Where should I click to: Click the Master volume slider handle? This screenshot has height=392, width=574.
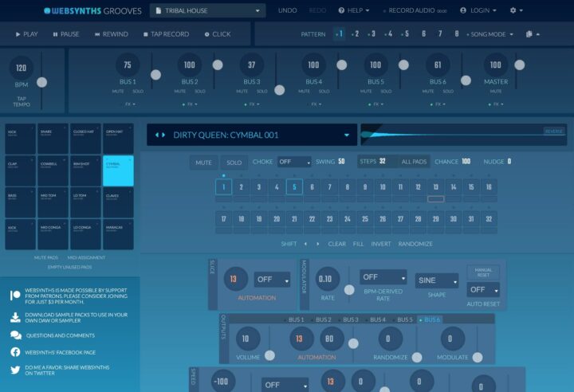(520, 65)
